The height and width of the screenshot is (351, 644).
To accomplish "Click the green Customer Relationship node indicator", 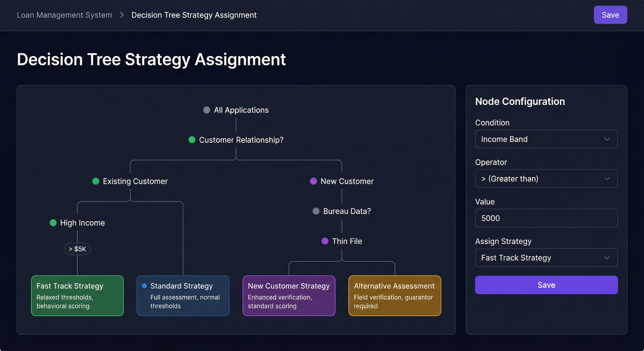I will pos(192,140).
